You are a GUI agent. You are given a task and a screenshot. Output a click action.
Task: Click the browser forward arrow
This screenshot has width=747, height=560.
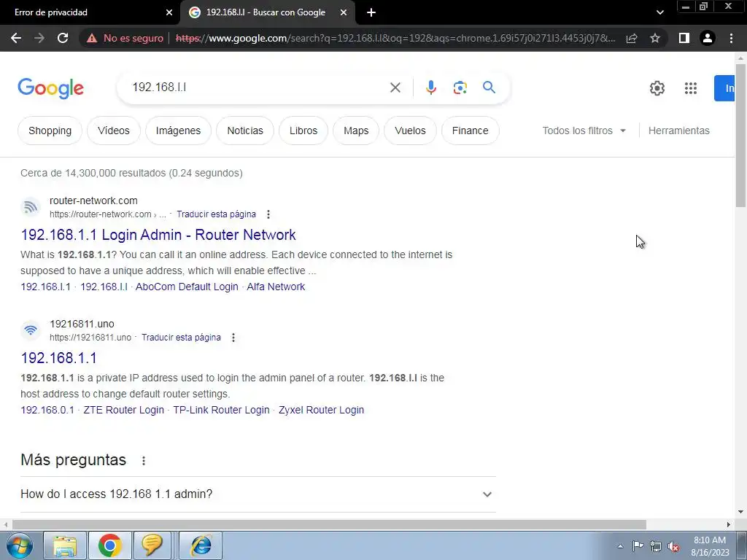[39, 38]
